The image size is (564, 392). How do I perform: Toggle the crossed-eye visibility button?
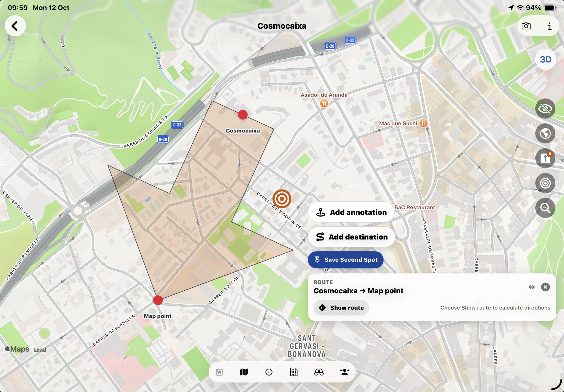click(545, 109)
